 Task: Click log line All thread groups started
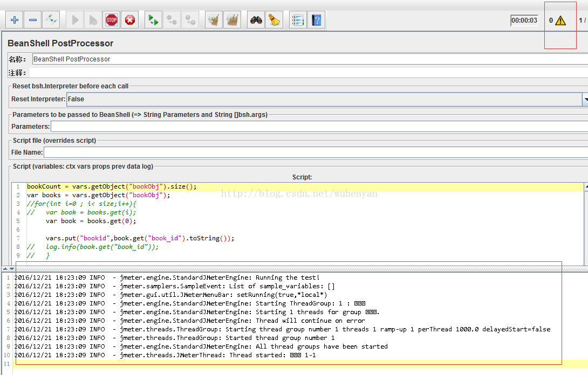tap(201, 346)
